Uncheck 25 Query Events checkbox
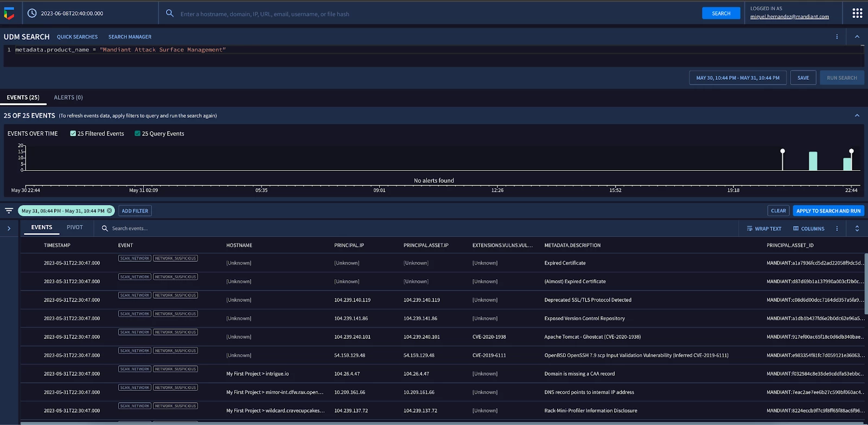The height and width of the screenshot is (425, 868). click(x=137, y=133)
